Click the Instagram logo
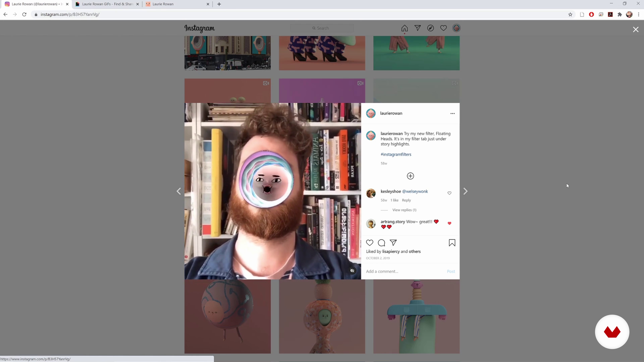Viewport: 644px width, 362px height. click(200, 28)
